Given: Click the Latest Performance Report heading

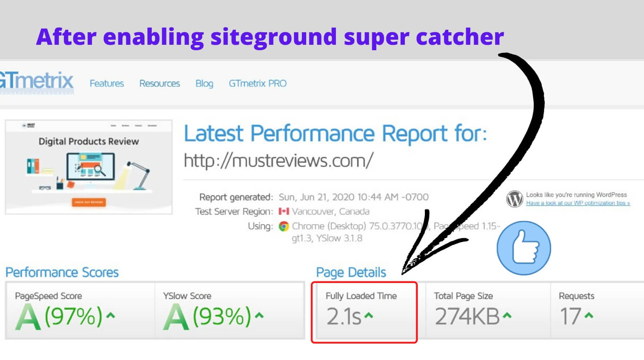Looking at the screenshot, I should point(335,134).
